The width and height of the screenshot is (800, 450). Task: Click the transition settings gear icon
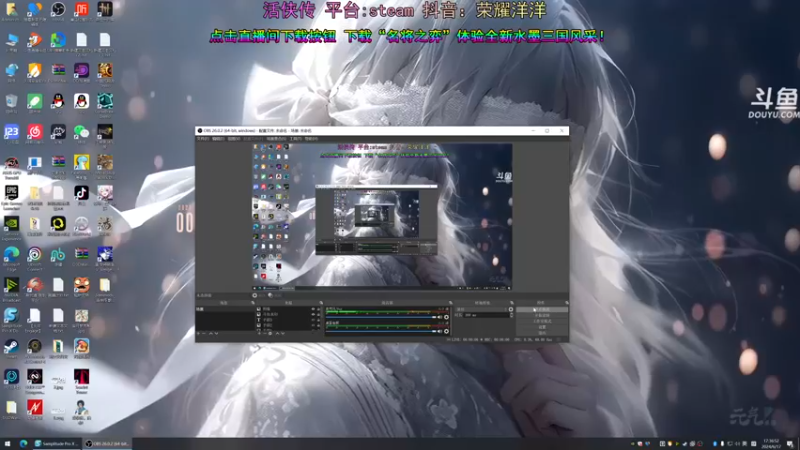point(511,309)
